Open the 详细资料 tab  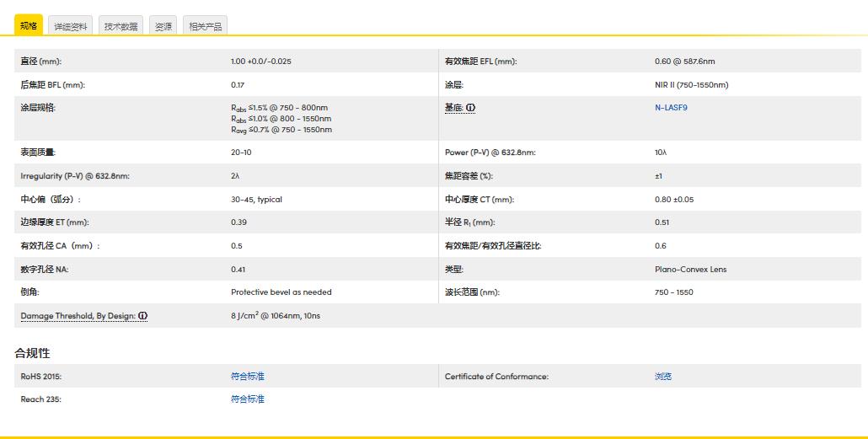pos(71,26)
